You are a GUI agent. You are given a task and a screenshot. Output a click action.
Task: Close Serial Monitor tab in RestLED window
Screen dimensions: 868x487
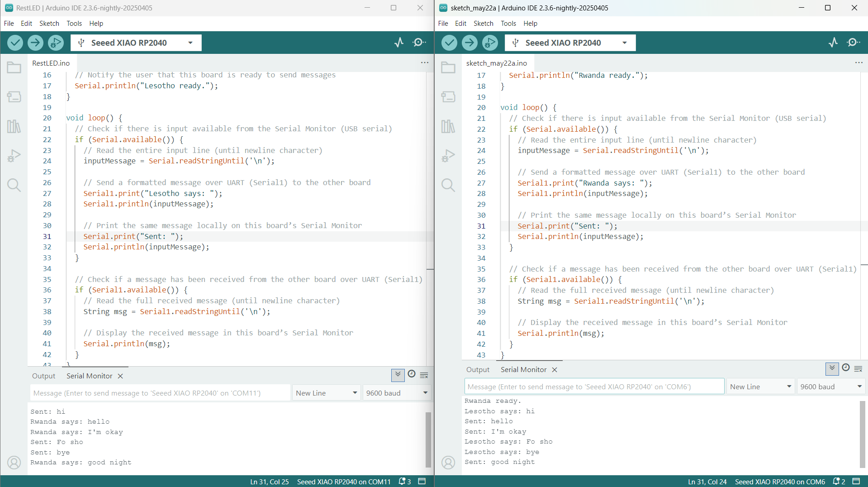pos(120,376)
